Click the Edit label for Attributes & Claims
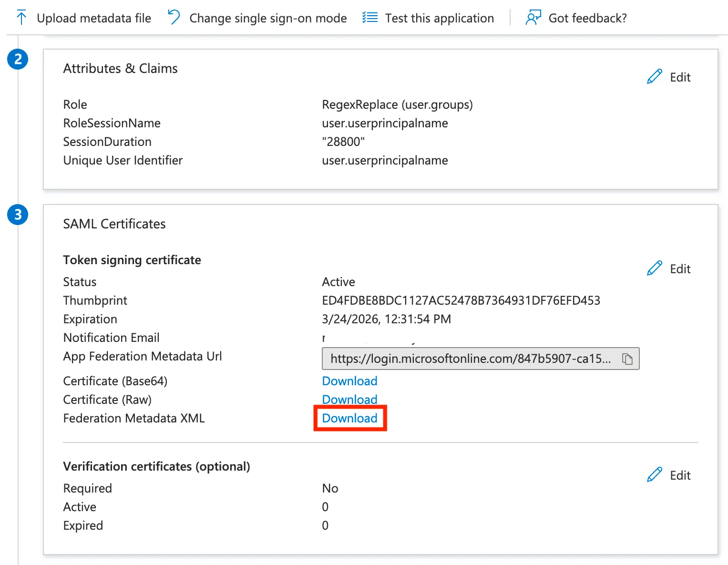The width and height of the screenshot is (728, 565). click(680, 77)
